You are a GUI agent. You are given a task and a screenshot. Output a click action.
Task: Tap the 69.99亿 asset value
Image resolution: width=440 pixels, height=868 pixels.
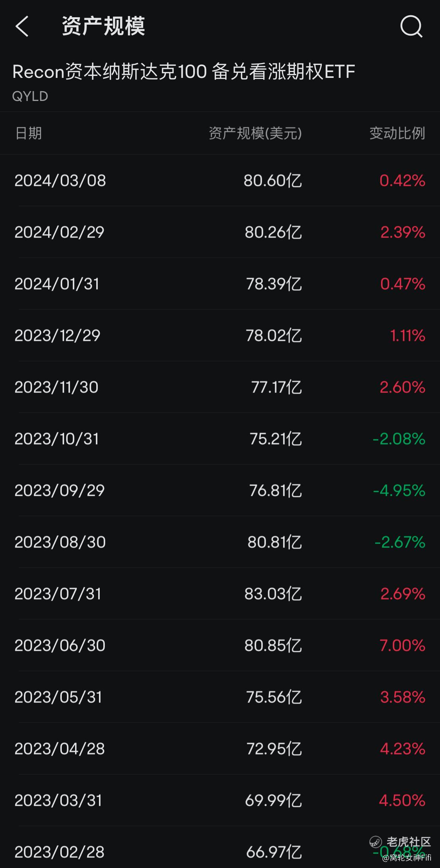point(273,801)
